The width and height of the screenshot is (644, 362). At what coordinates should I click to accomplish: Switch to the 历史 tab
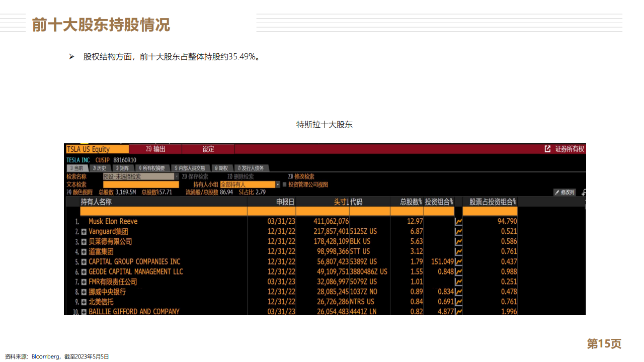(100, 168)
